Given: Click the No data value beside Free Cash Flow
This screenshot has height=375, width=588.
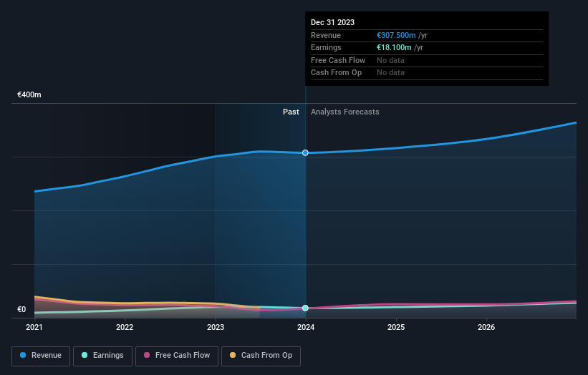Looking at the screenshot, I should click(391, 60).
